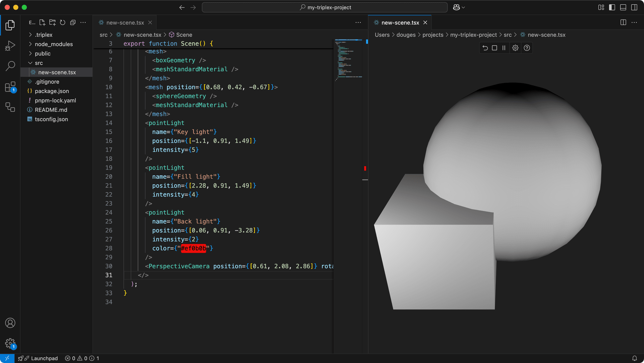Collapse the src folder
Image resolution: width=644 pixels, height=363 pixels.
tap(39, 63)
